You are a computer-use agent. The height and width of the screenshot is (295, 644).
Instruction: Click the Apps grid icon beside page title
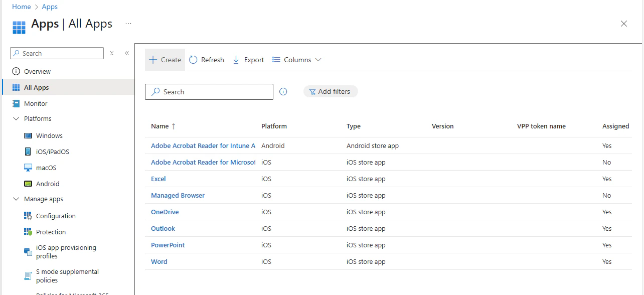19,27
